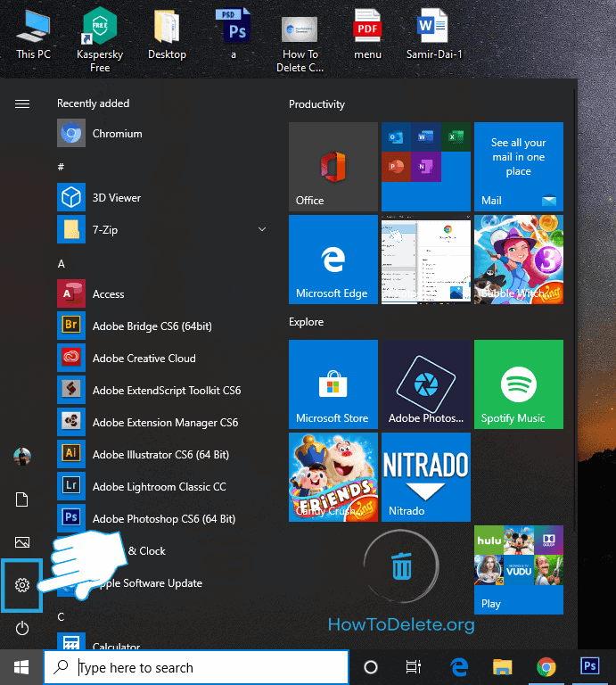Click the Explore group header
This screenshot has width=616, height=685.
point(306,322)
